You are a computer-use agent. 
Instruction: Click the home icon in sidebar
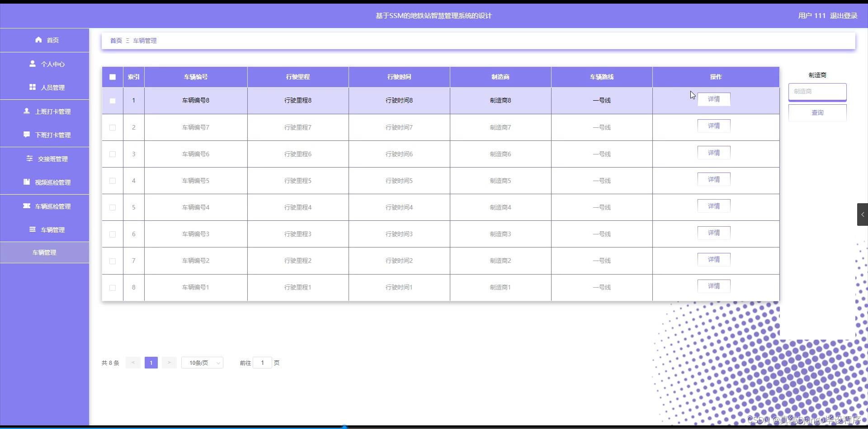[38, 40]
